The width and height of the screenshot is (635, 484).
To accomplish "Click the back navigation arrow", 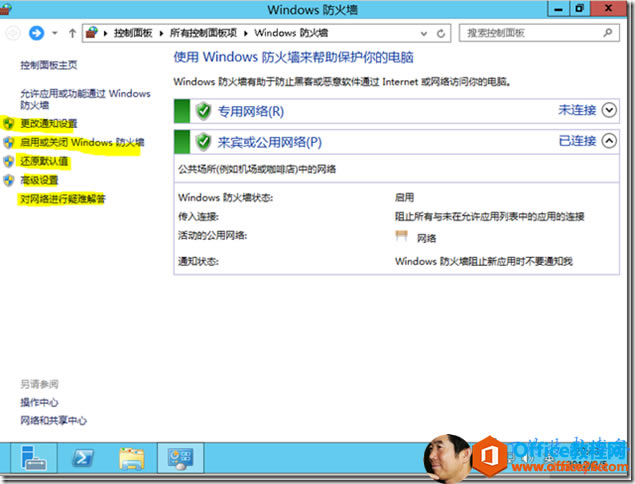I will [13, 33].
